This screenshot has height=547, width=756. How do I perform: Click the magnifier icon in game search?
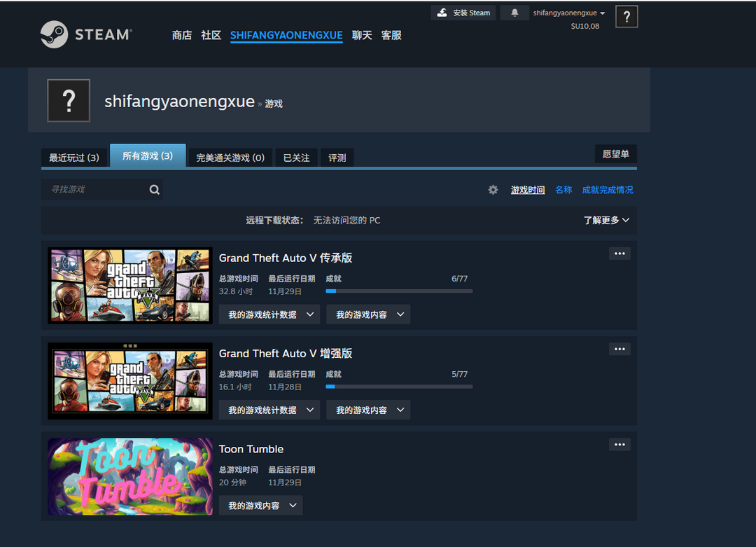(154, 188)
